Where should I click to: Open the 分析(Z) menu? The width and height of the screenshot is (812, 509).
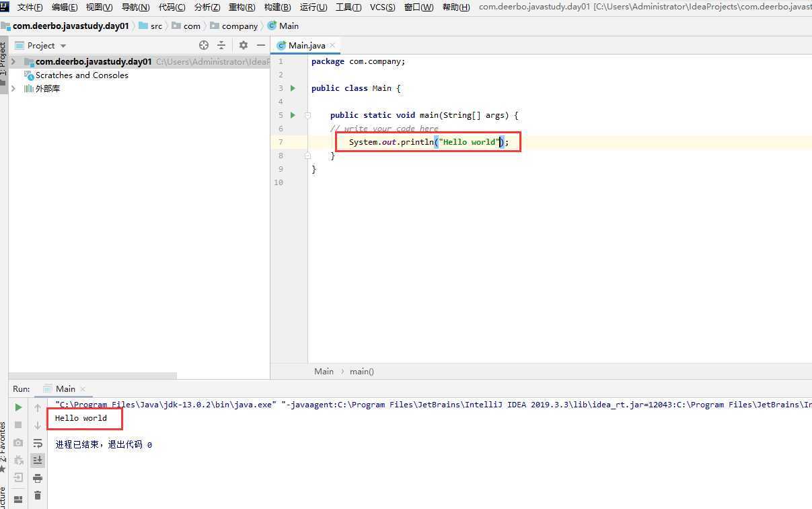coord(207,7)
